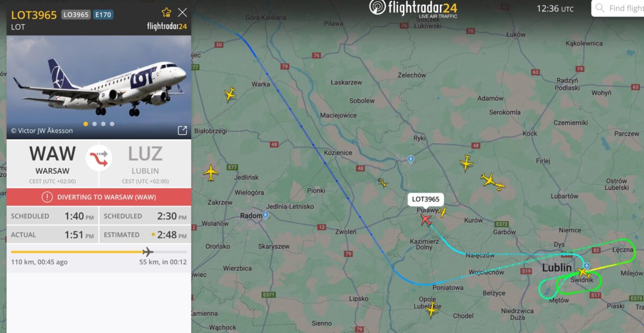This screenshot has width=644, height=333.
Task: Click the yellow plane icon near Warka
Action: (230, 94)
